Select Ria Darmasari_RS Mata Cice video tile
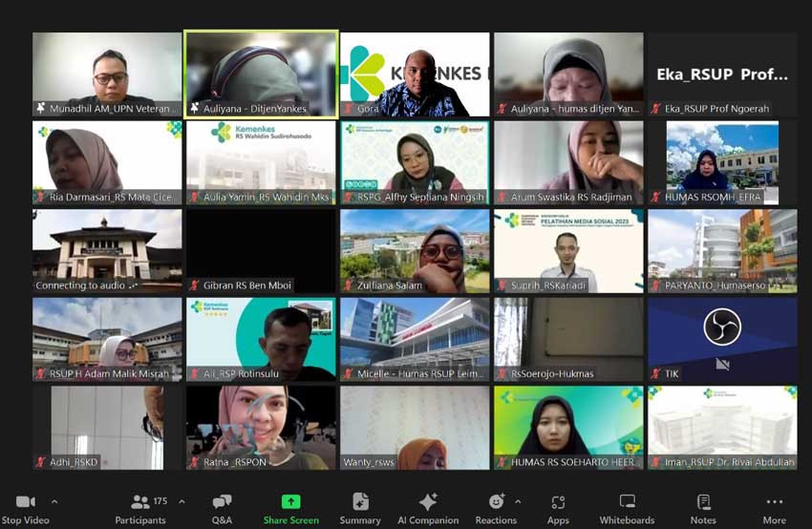Screen dimensions: 812x529 [x=107, y=163]
